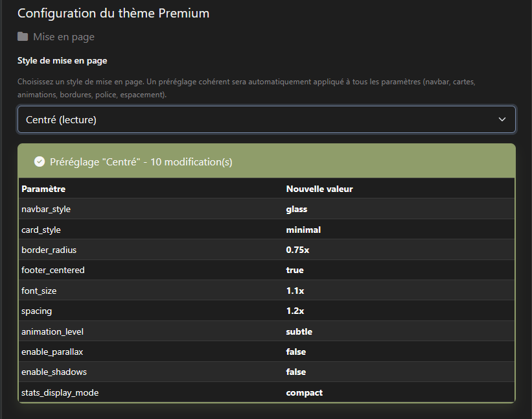Click the "subtle" animation_level value
532x419 pixels.
[299, 331]
